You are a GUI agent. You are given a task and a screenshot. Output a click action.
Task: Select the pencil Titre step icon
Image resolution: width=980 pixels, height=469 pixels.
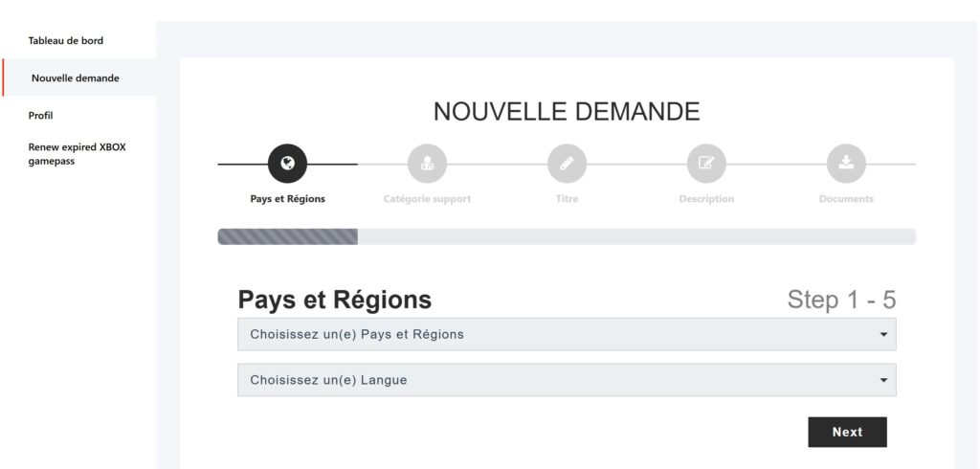pos(567,164)
